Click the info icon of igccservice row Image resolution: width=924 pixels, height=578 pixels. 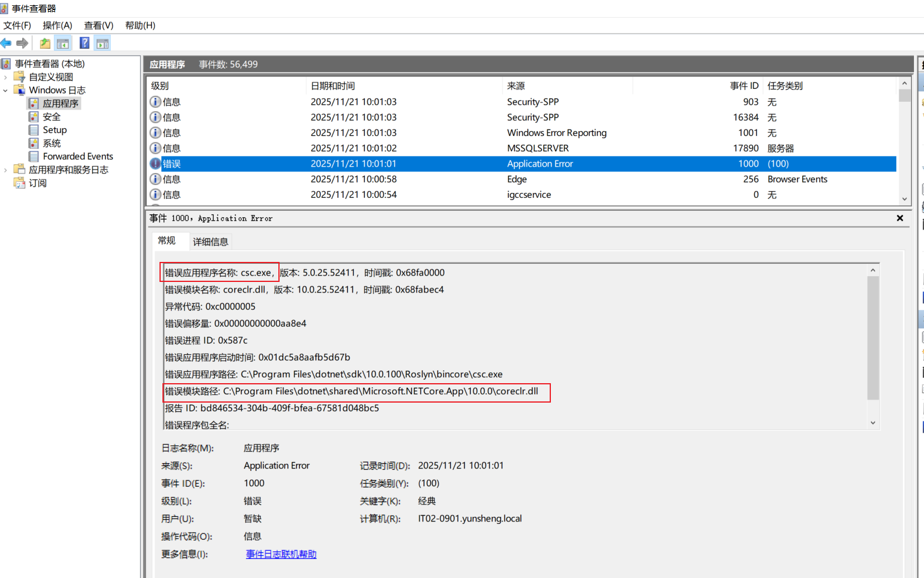(155, 195)
